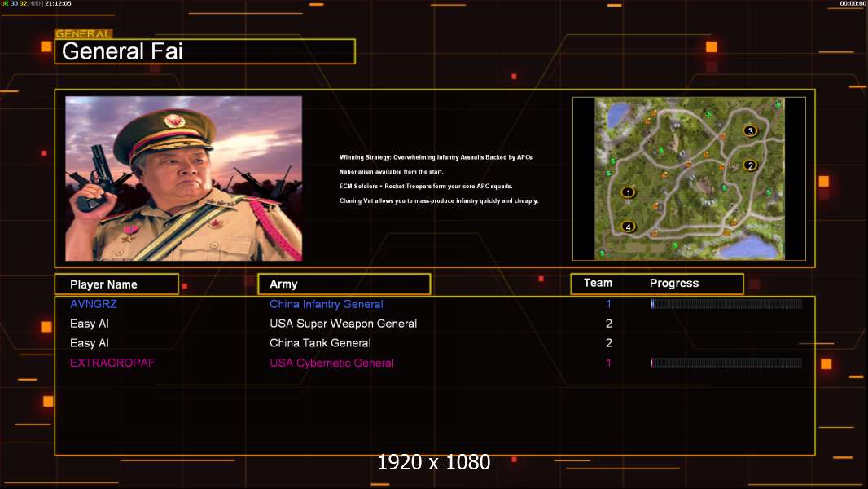The height and width of the screenshot is (489, 868).
Task: Click the General Fai title box
Action: [205, 51]
